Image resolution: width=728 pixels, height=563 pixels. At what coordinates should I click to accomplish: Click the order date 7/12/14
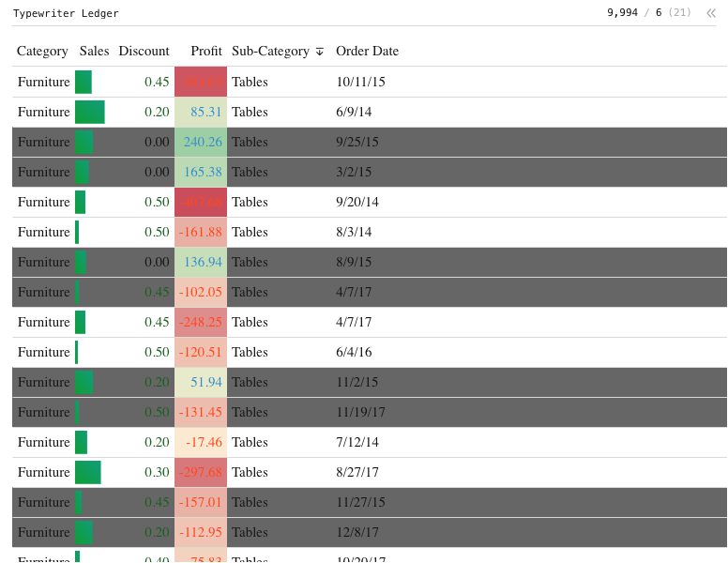click(357, 442)
